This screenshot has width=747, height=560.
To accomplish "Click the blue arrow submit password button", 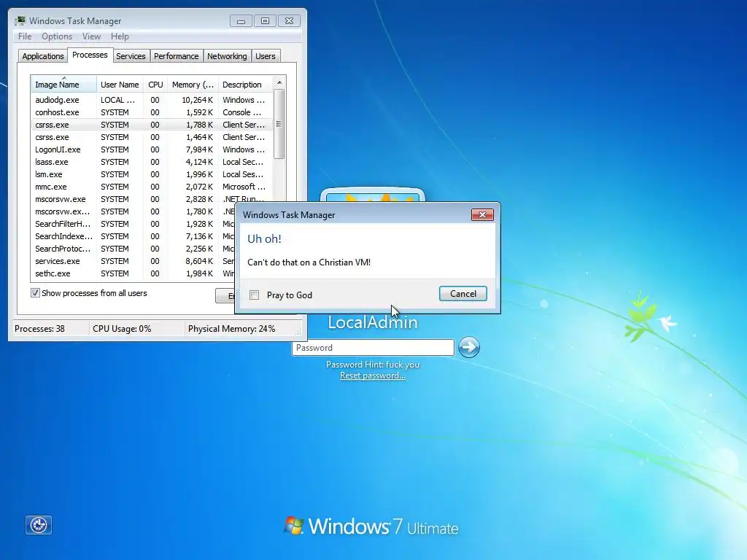I will pos(469,346).
